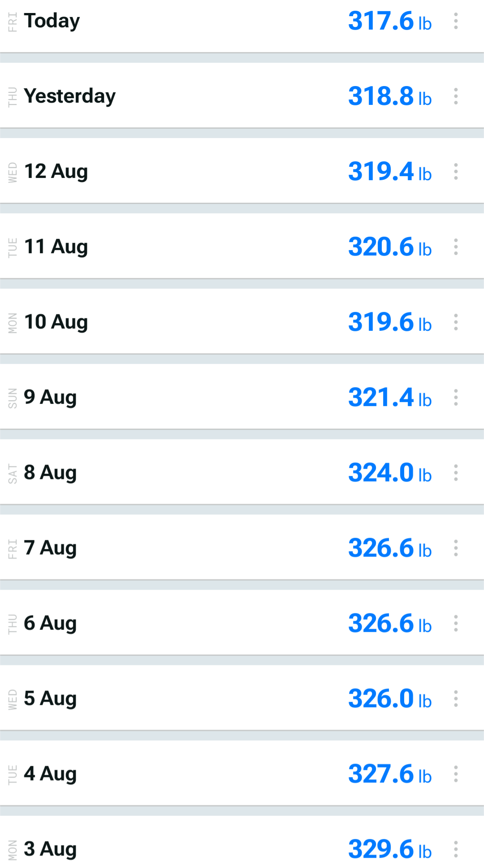Tap the 320.6 lb weight reading
Screen dimensions: 484x868
coord(390,247)
